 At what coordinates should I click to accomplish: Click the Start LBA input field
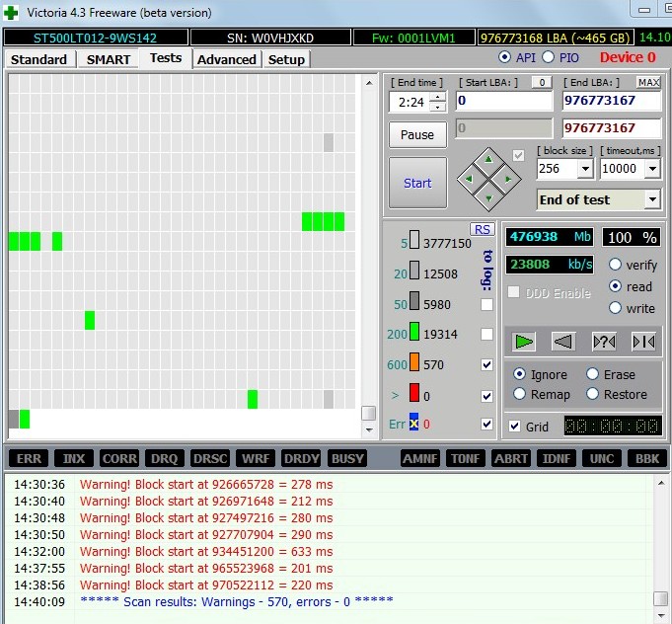click(503, 101)
